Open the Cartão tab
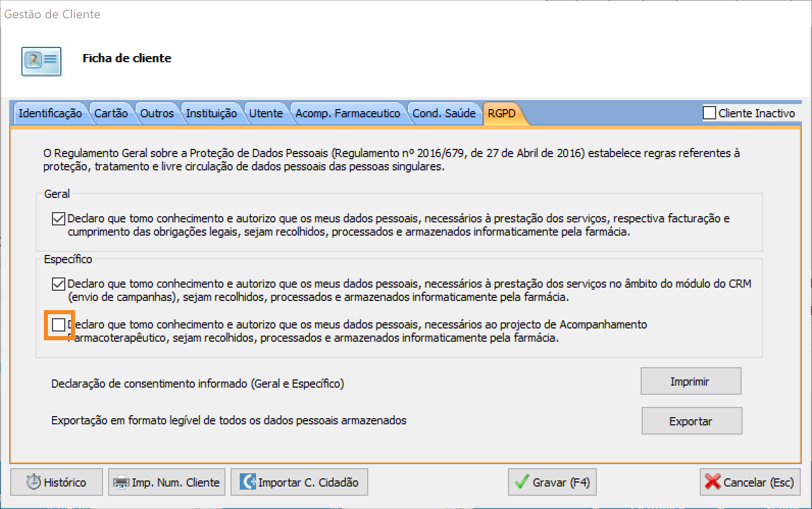The height and width of the screenshot is (509, 812). click(111, 113)
